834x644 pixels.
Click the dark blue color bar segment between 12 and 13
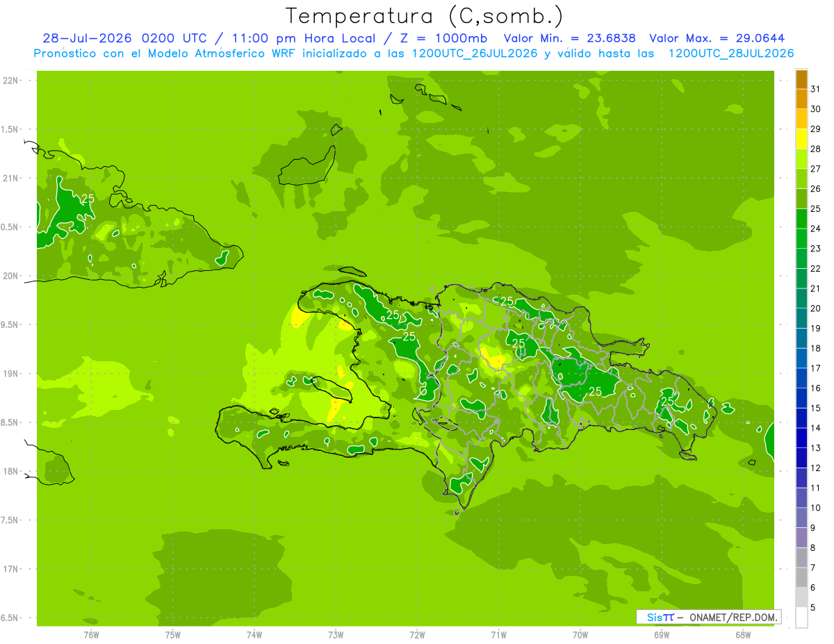pyautogui.click(x=801, y=459)
